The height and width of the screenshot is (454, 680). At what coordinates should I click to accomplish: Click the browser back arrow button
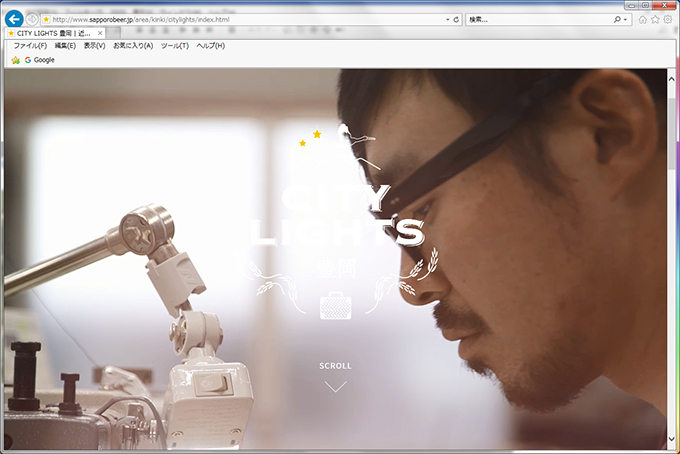tap(14, 19)
